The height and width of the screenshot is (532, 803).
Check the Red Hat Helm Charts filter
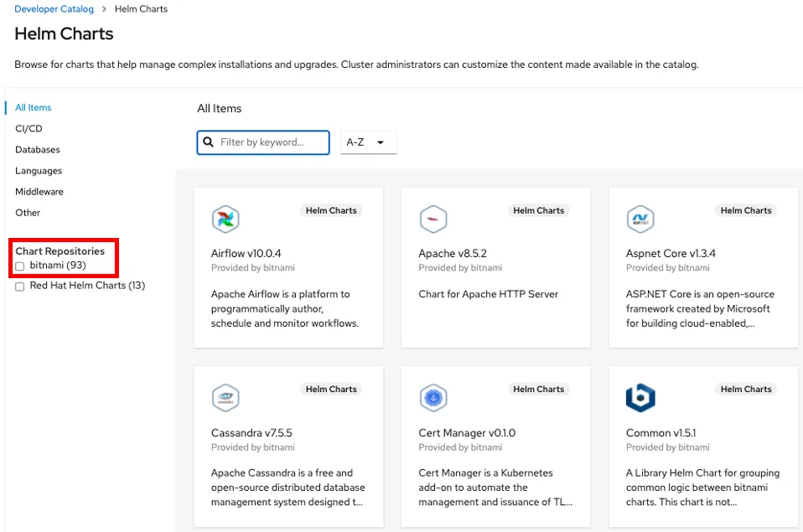click(20, 287)
